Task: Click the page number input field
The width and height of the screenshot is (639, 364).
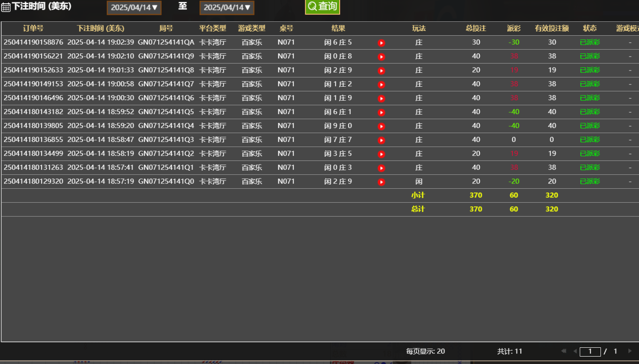Action: click(x=590, y=351)
